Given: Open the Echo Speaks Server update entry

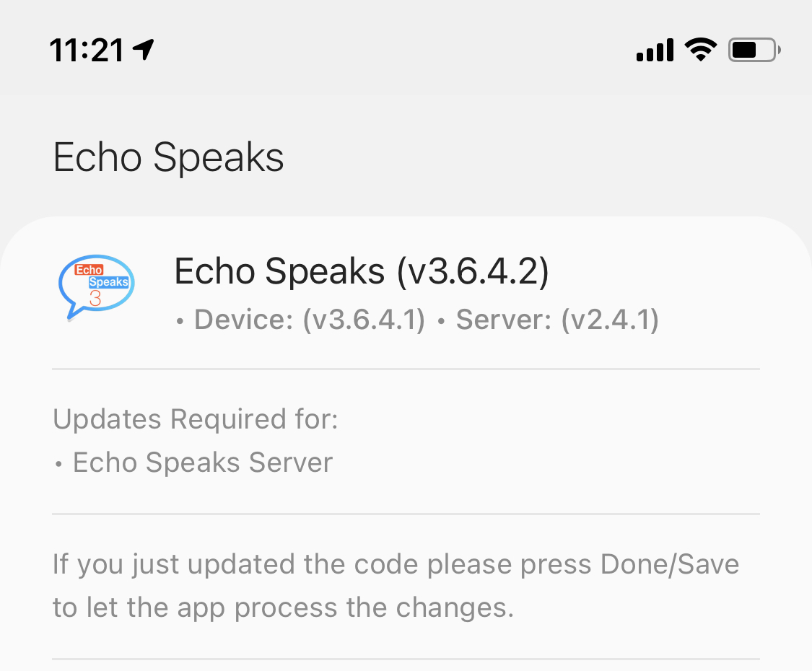Looking at the screenshot, I should pos(202,462).
